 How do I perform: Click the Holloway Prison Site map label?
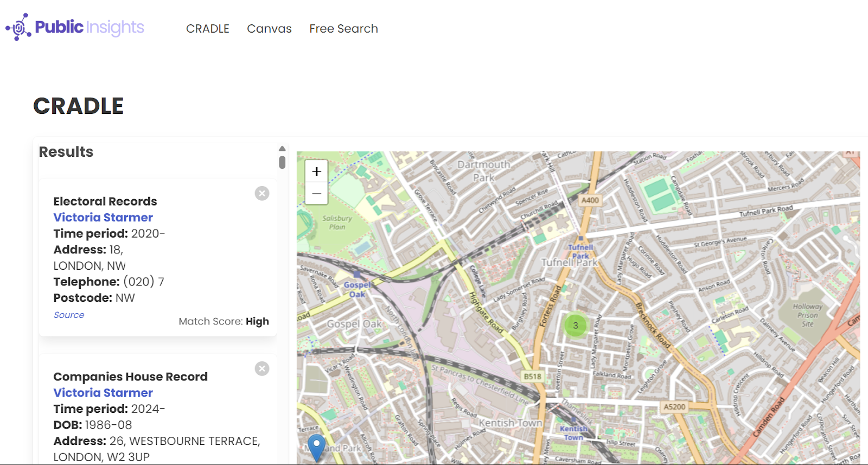click(808, 315)
